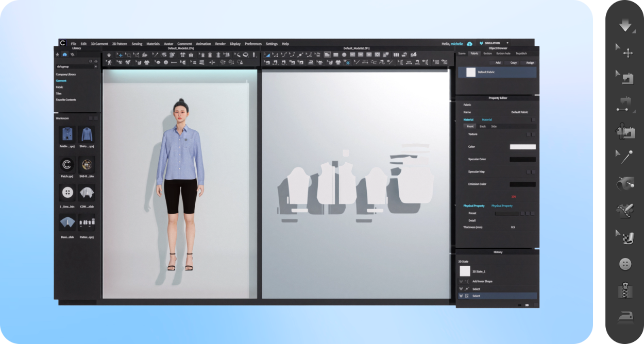Open the cloud tab in Library panel
644x344 pixels.
(x=65, y=54)
